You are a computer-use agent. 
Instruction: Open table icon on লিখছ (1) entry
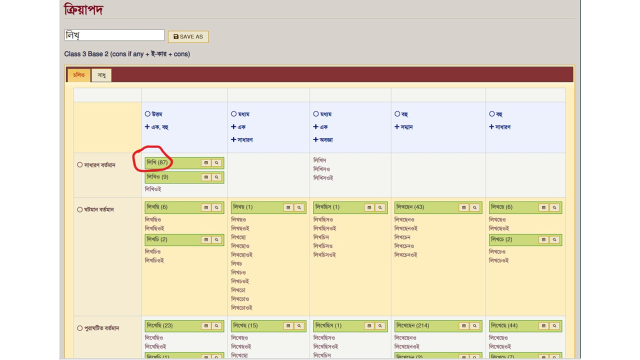(x=289, y=207)
